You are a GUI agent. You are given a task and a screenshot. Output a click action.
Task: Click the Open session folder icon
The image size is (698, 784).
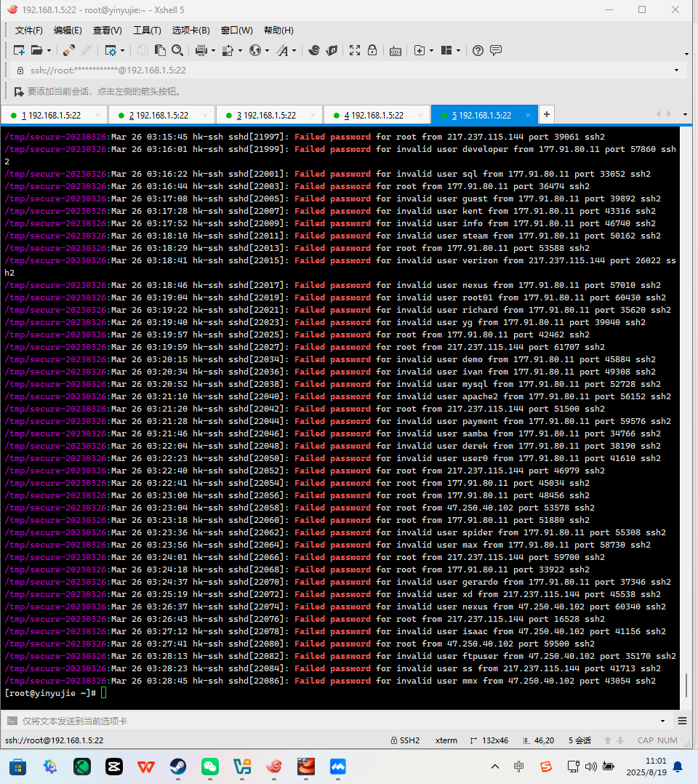(x=37, y=50)
